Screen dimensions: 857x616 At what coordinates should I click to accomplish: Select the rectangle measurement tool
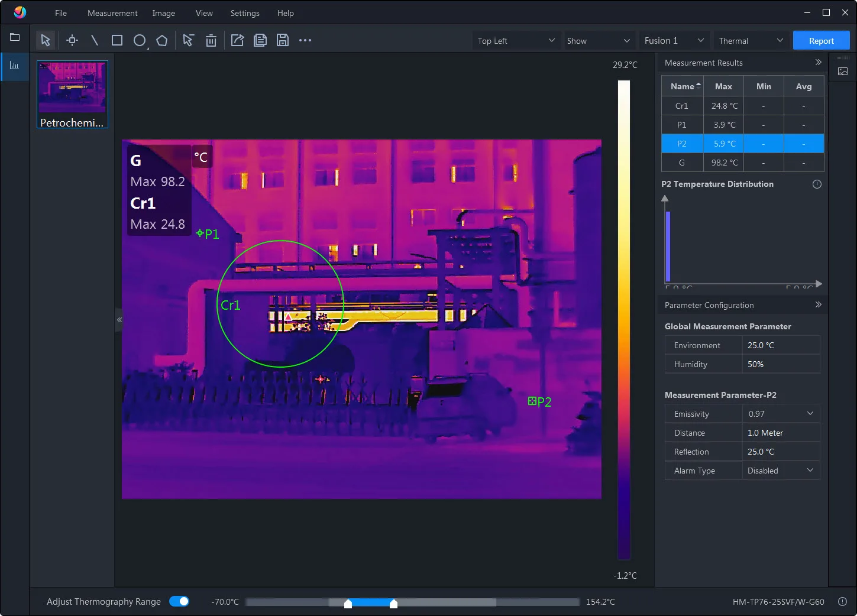coord(117,40)
